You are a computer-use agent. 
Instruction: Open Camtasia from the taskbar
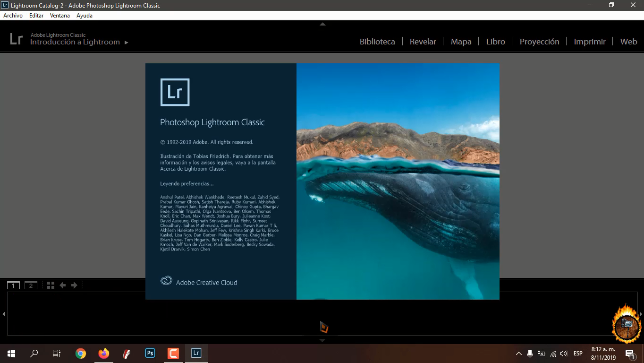click(173, 353)
